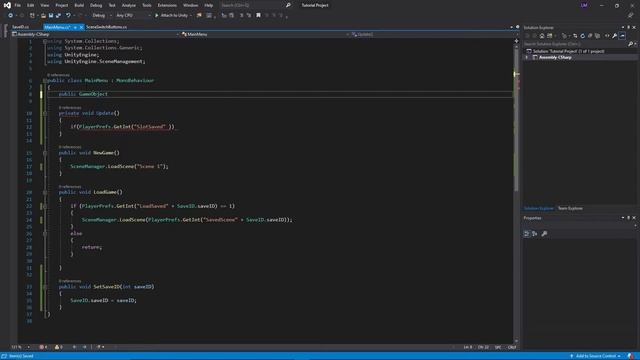This screenshot has width=640, height=360.
Task: Open the Extensions menu
Action: click(x=167, y=5)
